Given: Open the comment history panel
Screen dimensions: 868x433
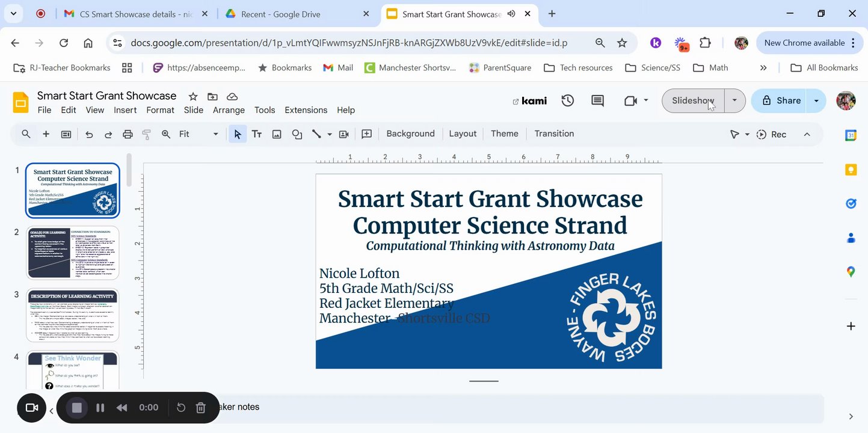Looking at the screenshot, I should click(x=597, y=100).
